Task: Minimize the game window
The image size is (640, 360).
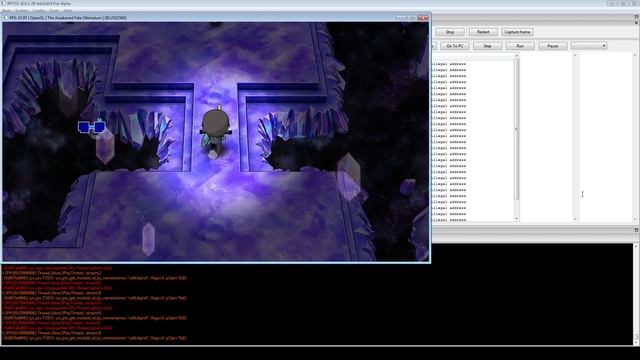Action: point(400,18)
